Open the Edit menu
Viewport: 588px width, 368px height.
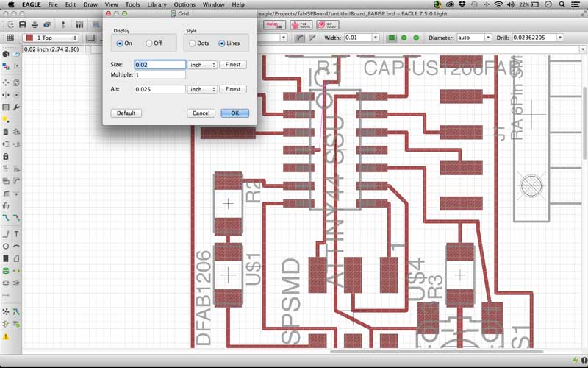tap(71, 4)
